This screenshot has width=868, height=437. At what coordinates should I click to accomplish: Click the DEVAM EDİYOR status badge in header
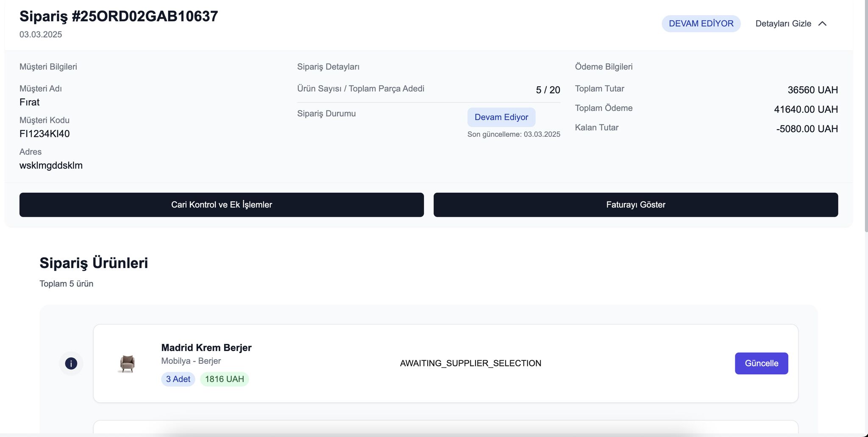tap(701, 24)
